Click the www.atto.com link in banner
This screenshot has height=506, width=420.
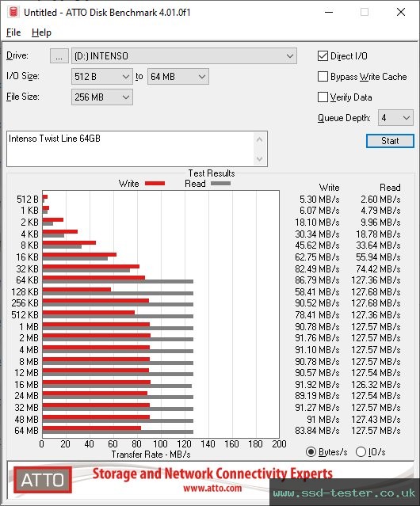pyautogui.click(x=212, y=489)
